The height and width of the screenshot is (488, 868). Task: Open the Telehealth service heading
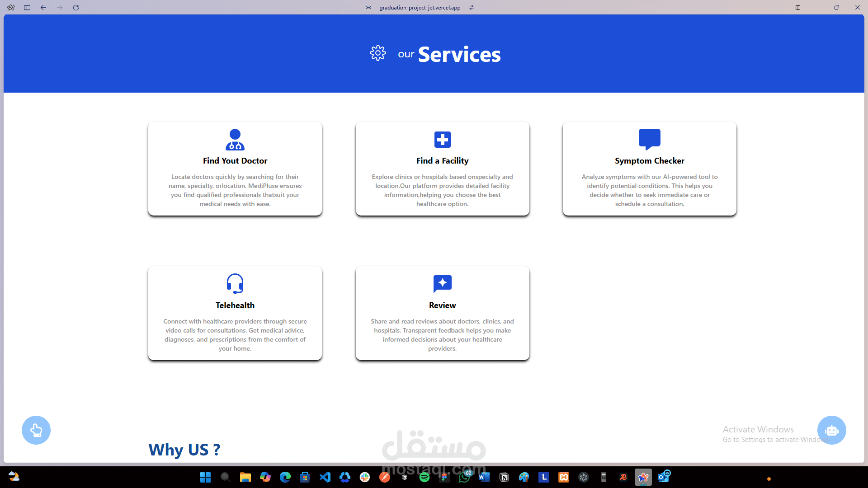pos(235,305)
